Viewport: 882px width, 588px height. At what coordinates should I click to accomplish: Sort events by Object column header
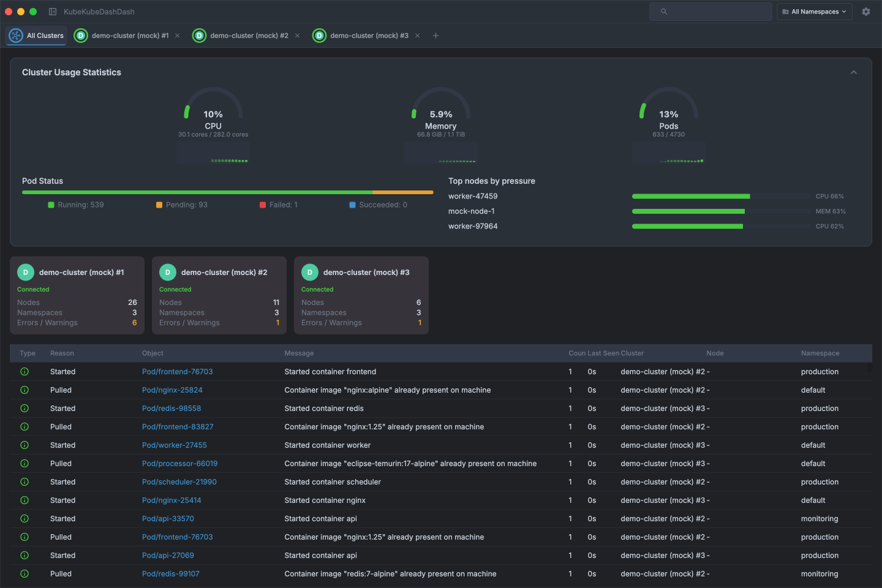click(153, 353)
